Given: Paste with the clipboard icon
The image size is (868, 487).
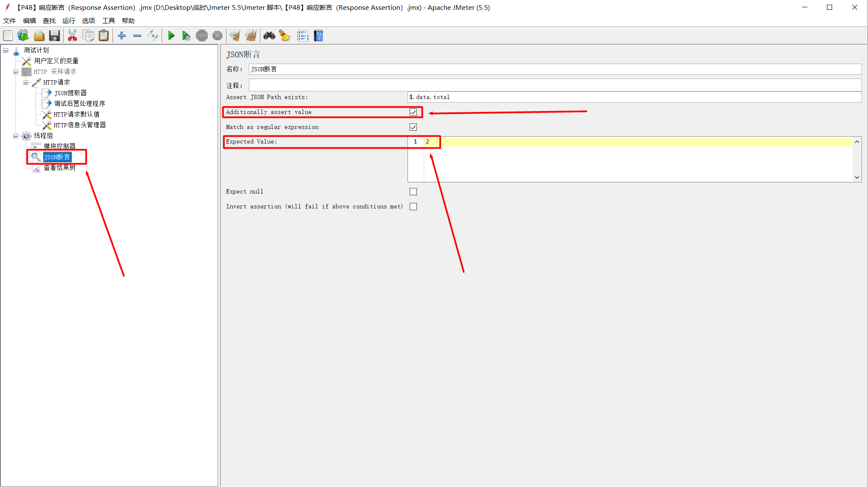Looking at the screenshot, I should pos(103,36).
